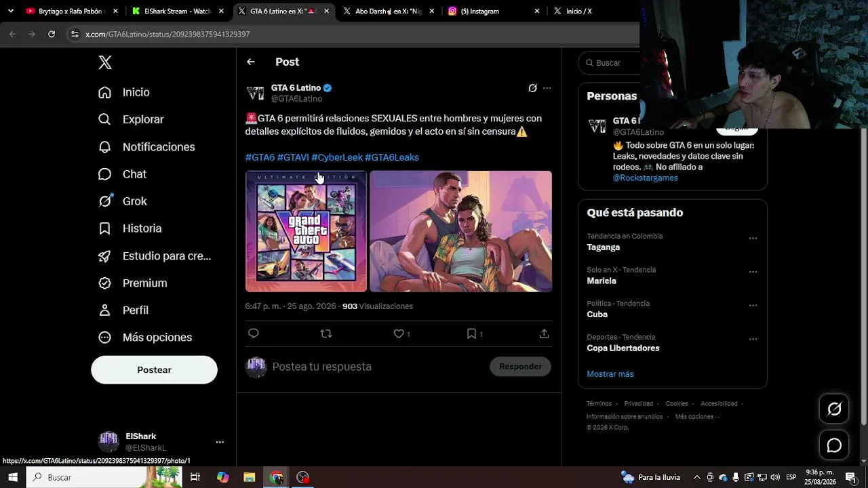
Task: Switch to the ElShark Stream tab
Action: pyautogui.click(x=178, y=11)
